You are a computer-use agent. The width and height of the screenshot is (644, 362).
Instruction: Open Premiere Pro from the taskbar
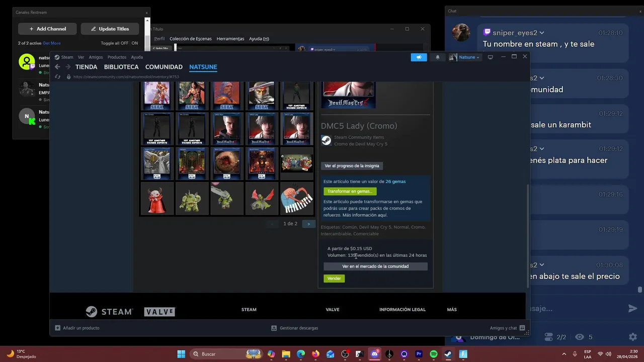(x=419, y=354)
